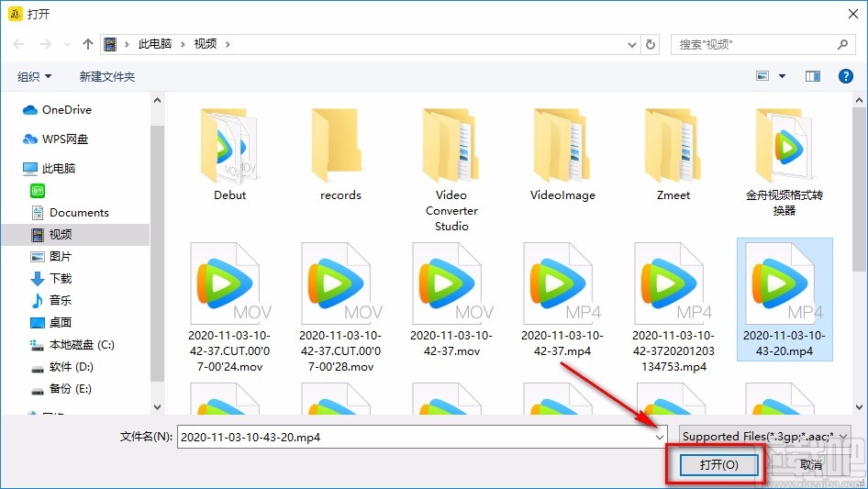Open the view options dropdown arrow
Image resolution: width=868 pixels, height=489 pixels.
(782, 76)
